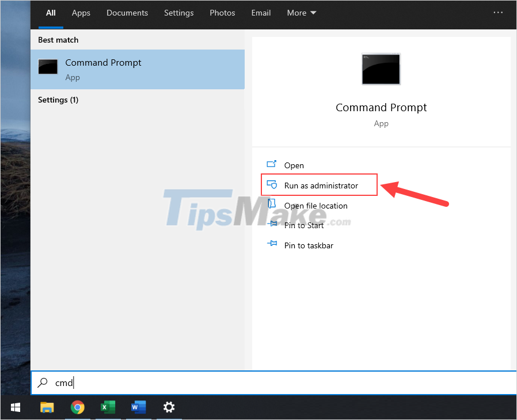The width and height of the screenshot is (517, 420).
Task: Switch to the Apps tab
Action: [81, 13]
